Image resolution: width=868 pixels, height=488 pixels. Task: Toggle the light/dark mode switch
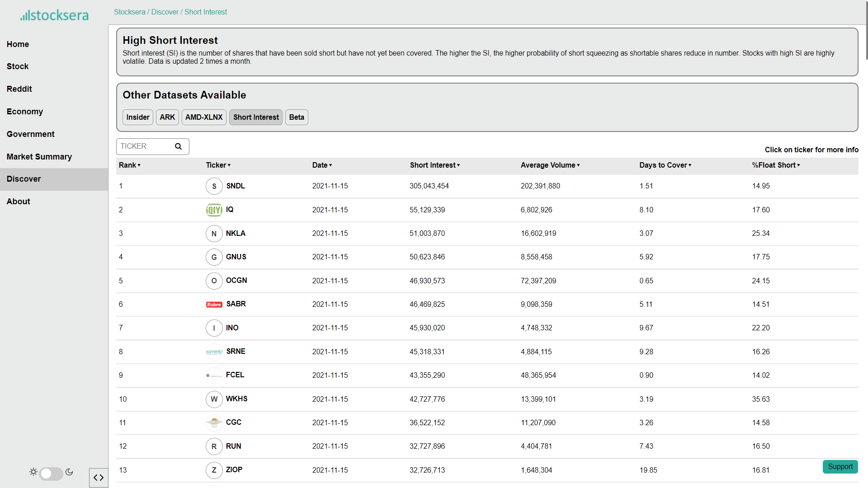click(51, 473)
